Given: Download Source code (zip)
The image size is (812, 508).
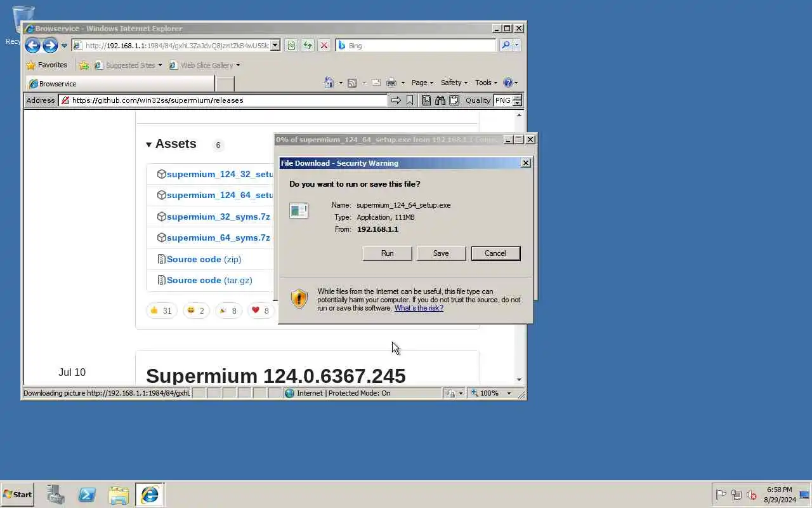Looking at the screenshot, I should point(204,259).
